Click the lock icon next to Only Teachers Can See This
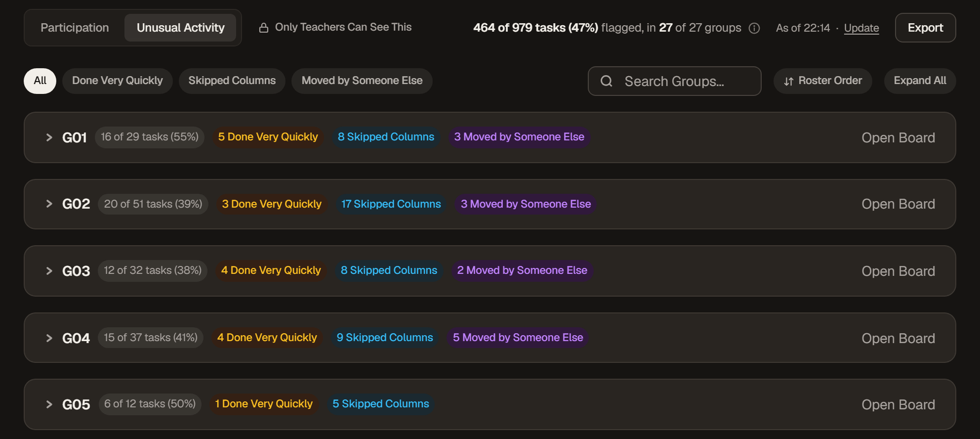The image size is (980, 439). click(x=264, y=28)
